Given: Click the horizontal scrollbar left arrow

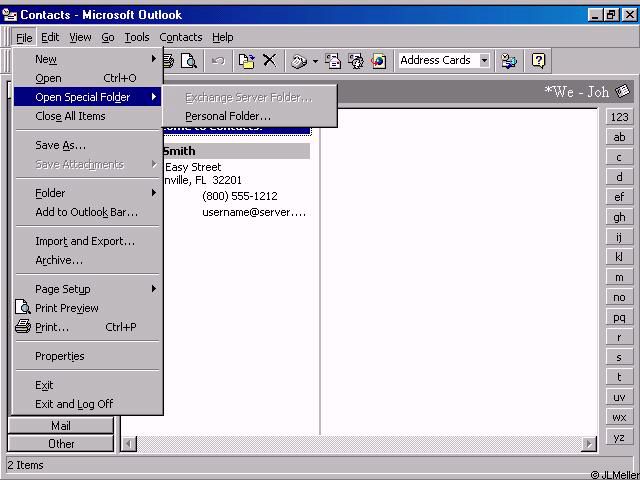Looking at the screenshot, I should pos(129,444).
